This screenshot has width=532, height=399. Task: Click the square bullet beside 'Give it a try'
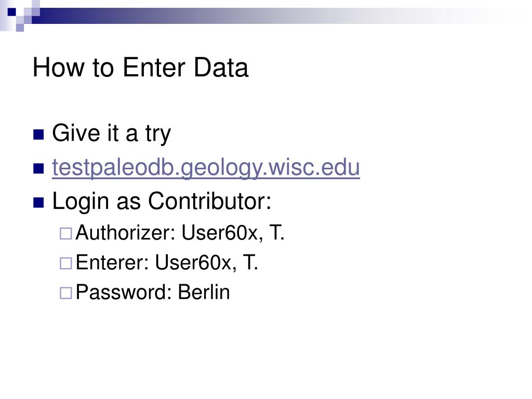pos(38,135)
